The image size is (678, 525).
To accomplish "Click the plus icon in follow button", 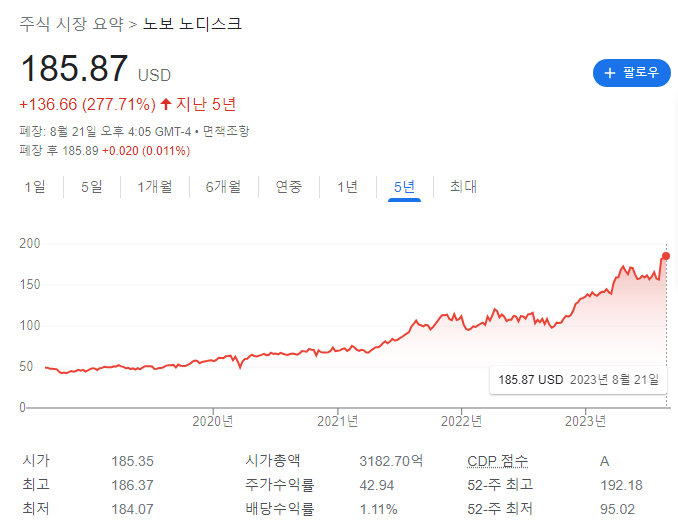I will click(610, 73).
